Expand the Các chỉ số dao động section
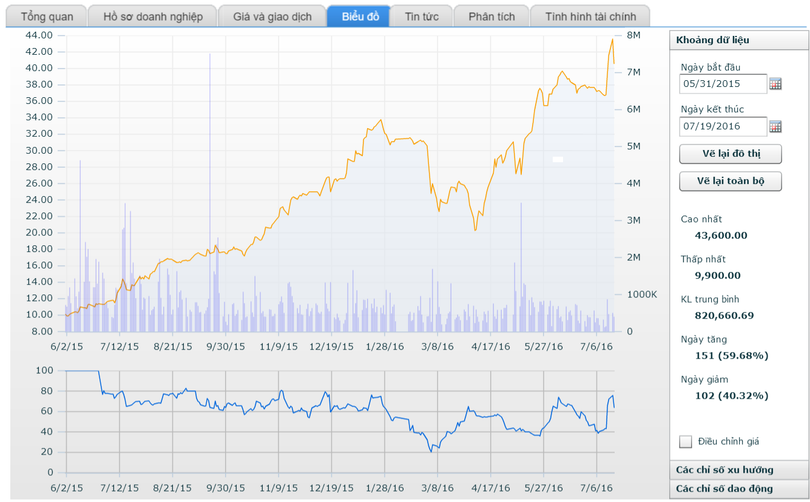The width and height of the screenshot is (810, 502). [738, 488]
